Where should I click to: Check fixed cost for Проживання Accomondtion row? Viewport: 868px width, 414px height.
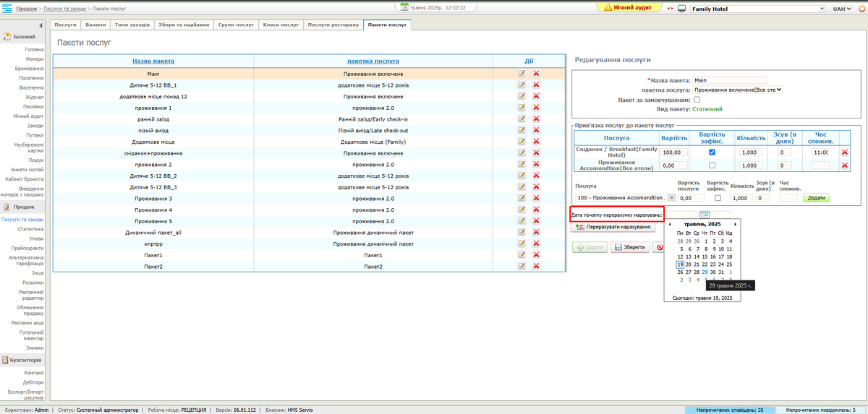(712, 165)
